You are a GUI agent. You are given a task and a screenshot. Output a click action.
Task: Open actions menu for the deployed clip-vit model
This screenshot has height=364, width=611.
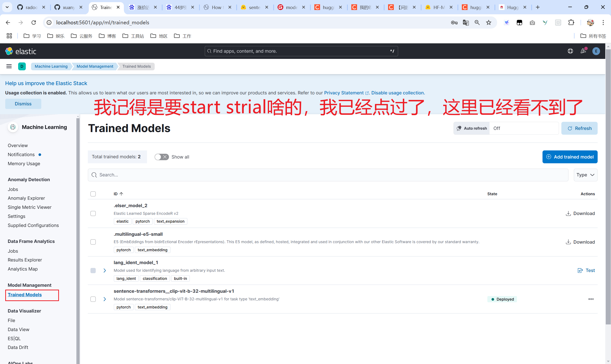pos(591,299)
